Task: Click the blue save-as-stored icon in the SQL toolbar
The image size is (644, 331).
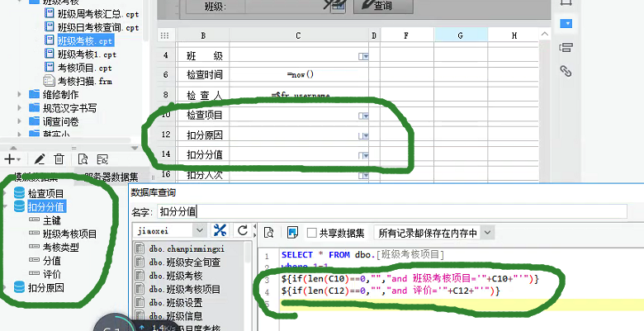Action: [292, 233]
